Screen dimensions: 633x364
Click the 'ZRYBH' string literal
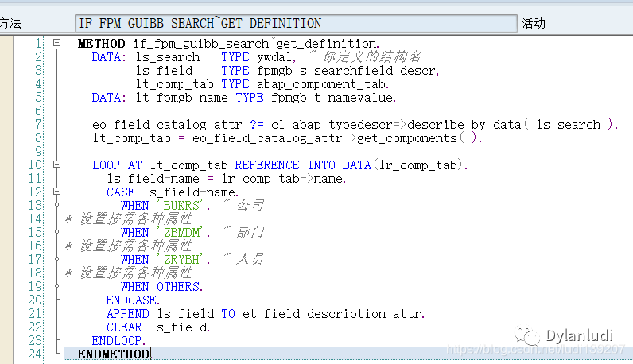tap(180, 259)
